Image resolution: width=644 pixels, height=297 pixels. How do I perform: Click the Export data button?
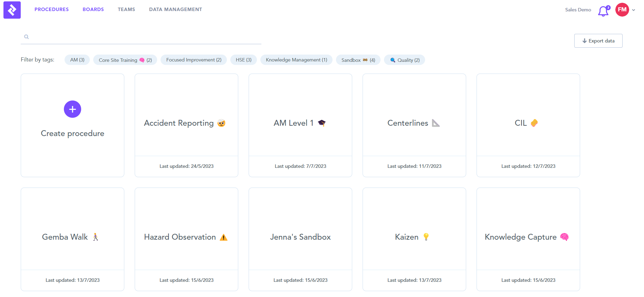pyautogui.click(x=598, y=41)
